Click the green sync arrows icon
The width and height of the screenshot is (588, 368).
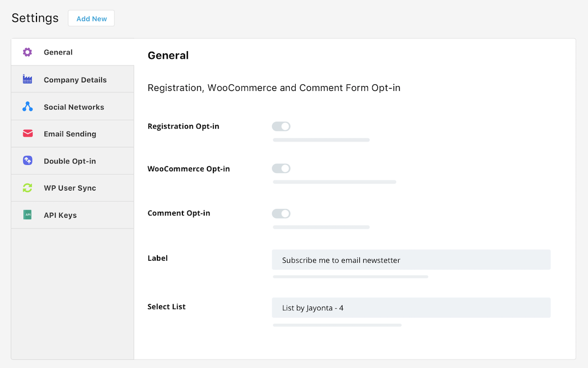point(27,188)
